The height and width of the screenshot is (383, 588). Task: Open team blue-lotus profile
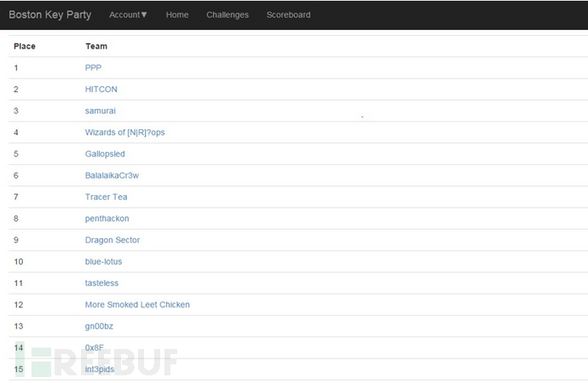click(103, 261)
